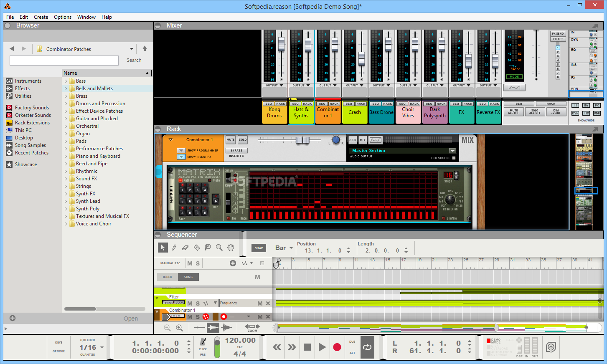This screenshot has height=364, width=607.
Task: Enable Shuffle on the Matrix sequencer
Action: pos(444,218)
